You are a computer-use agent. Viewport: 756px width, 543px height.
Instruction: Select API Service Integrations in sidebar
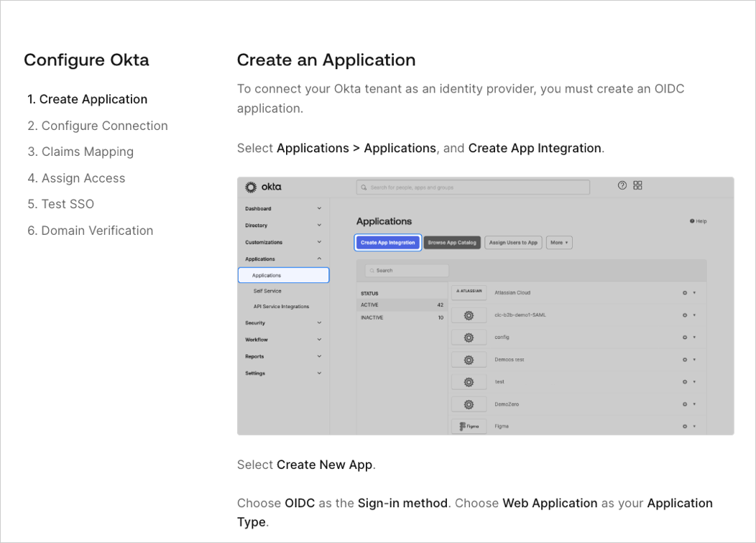(x=282, y=307)
